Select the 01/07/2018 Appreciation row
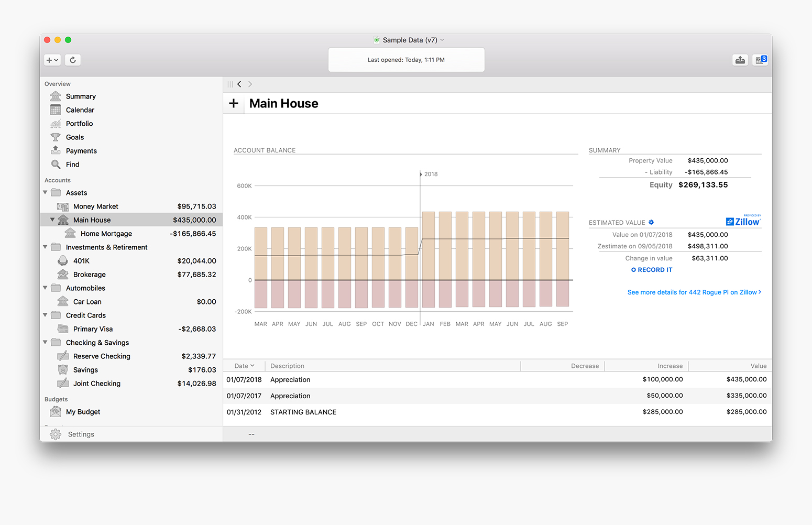This screenshot has height=525, width=812. 497,379
